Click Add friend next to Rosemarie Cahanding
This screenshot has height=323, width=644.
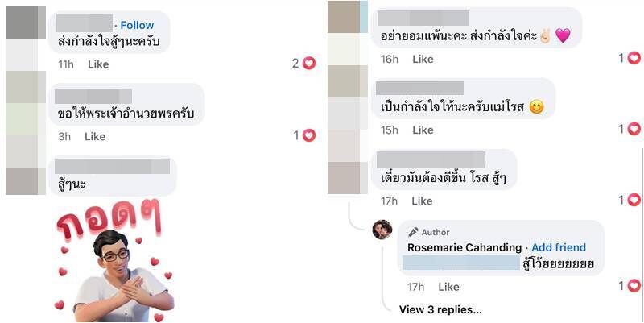tap(559, 248)
